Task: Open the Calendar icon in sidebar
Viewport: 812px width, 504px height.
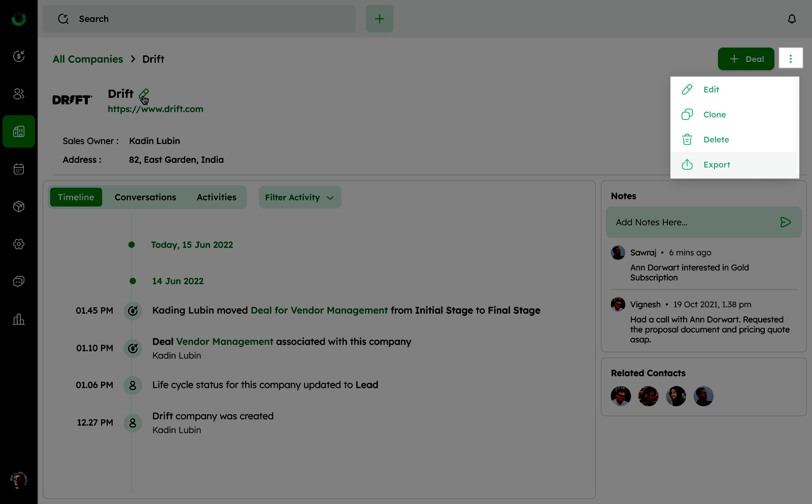Action: pos(19,169)
